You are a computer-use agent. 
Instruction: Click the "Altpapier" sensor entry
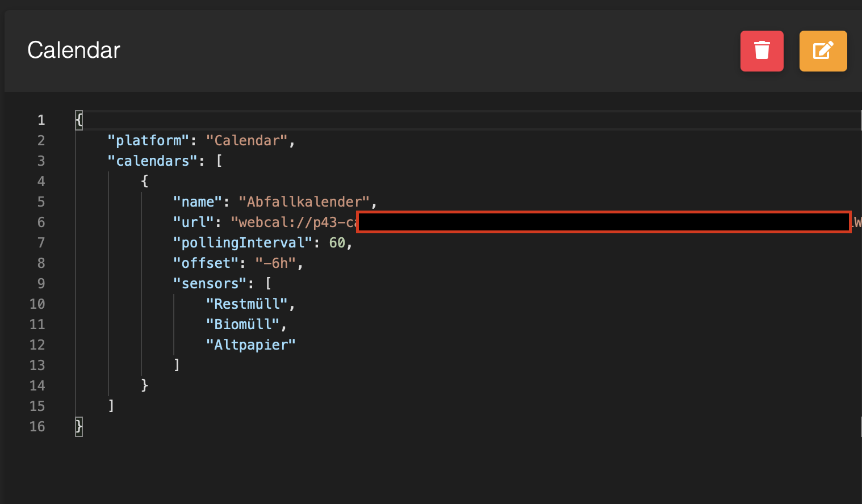(x=250, y=345)
